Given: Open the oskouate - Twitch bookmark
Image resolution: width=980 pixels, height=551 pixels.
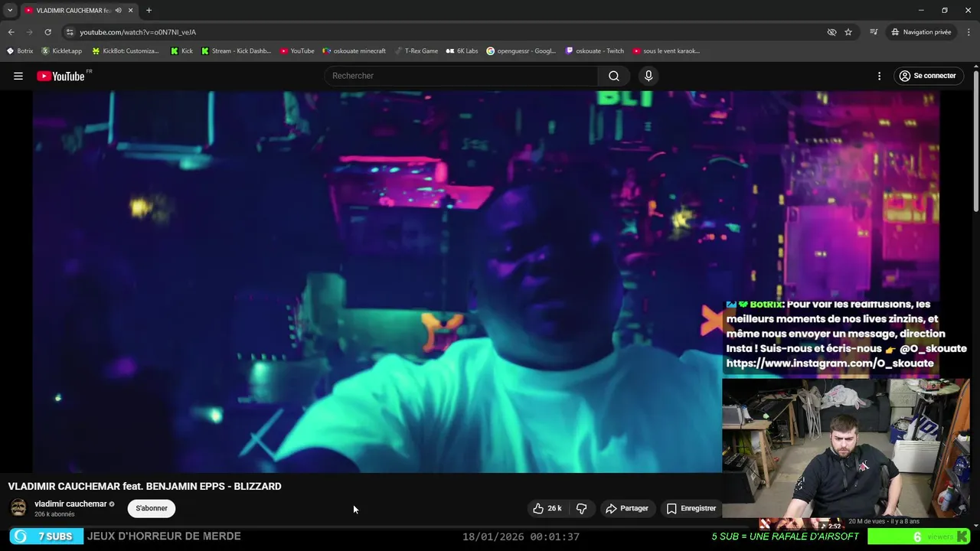Looking at the screenshot, I should [595, 51].
